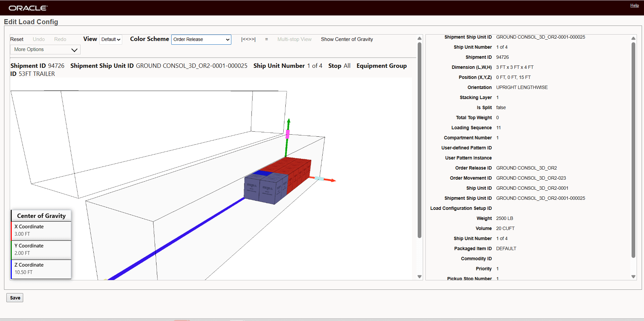Click the 3D view scroll-down arrow
This screenshot has height=321, width=644.
[x=419, y=277]
